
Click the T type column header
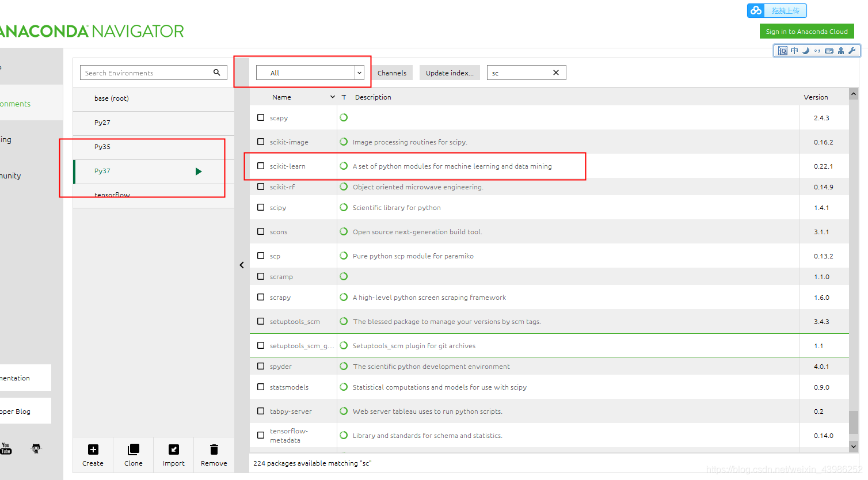click(344, 97)
